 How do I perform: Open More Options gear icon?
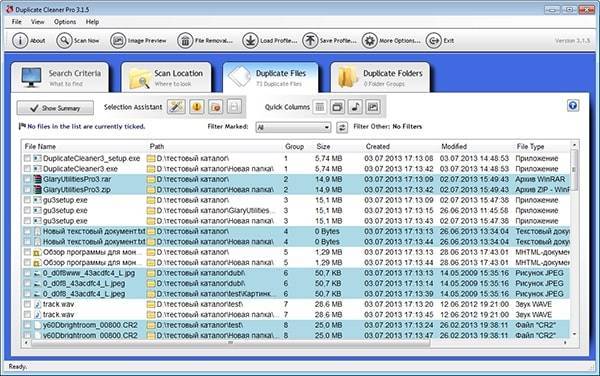370,40
